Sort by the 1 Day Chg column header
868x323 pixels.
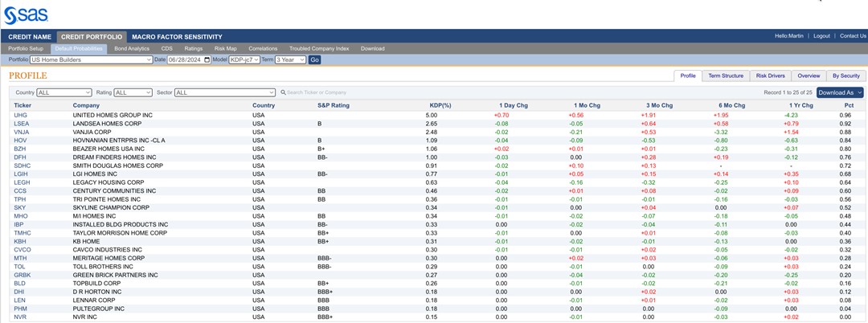513,105
